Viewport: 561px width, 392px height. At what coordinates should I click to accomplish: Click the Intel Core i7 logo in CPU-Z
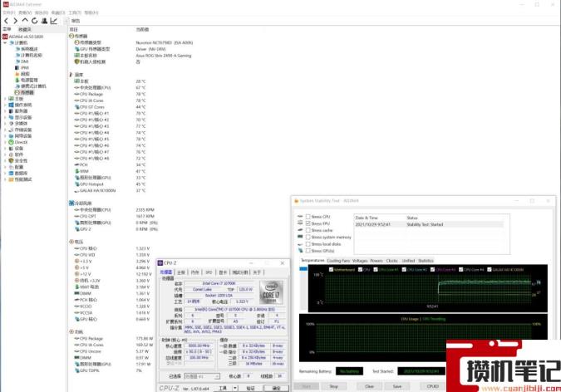[271, 292]
